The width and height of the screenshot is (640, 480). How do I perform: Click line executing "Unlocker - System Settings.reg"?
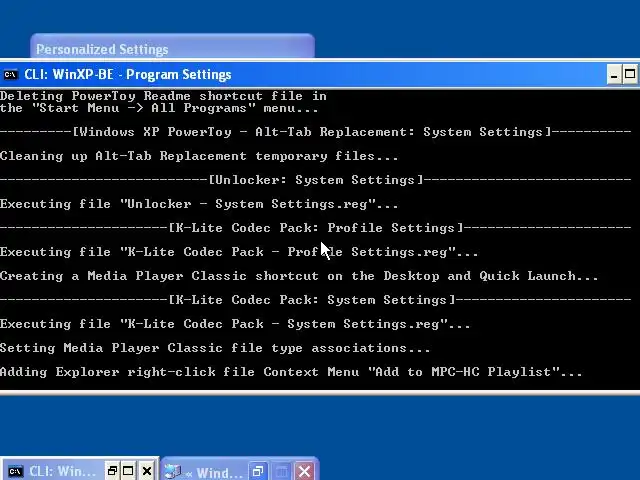pyautogui.click(x=199, y=204)
